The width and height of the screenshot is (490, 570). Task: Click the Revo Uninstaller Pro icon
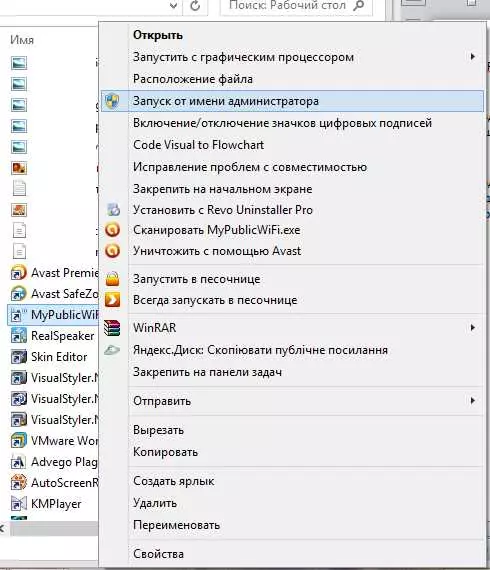tap(113, 209)
